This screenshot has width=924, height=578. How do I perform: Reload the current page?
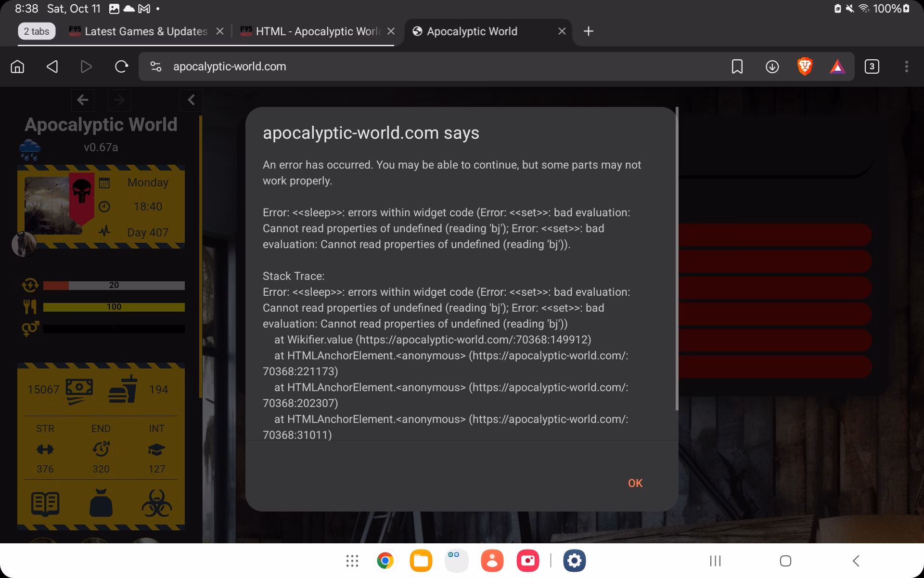click(x=121, y=66)
